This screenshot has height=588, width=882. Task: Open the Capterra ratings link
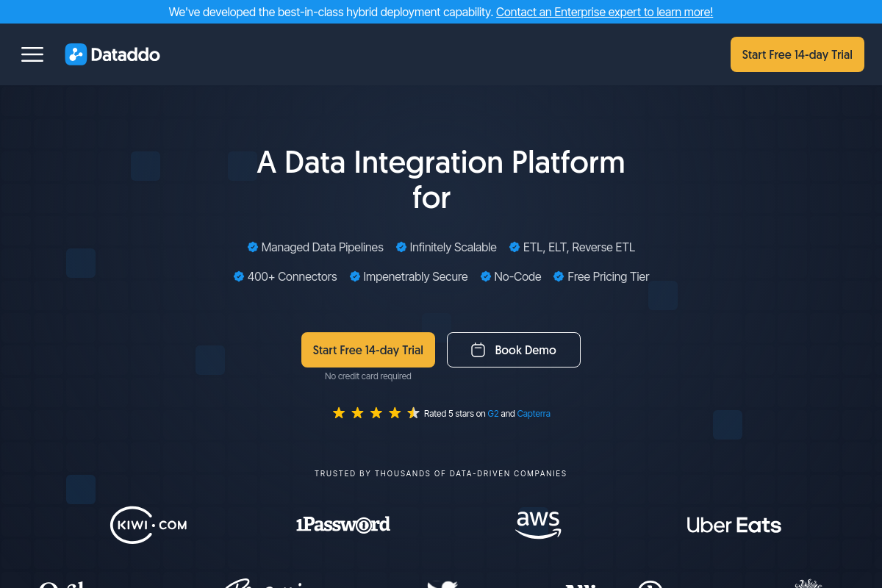(534, 414)
